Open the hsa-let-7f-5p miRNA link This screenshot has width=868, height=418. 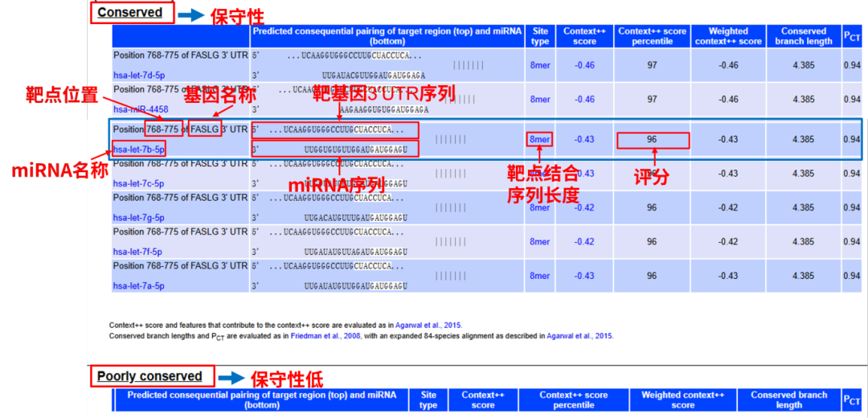(138, 252)
